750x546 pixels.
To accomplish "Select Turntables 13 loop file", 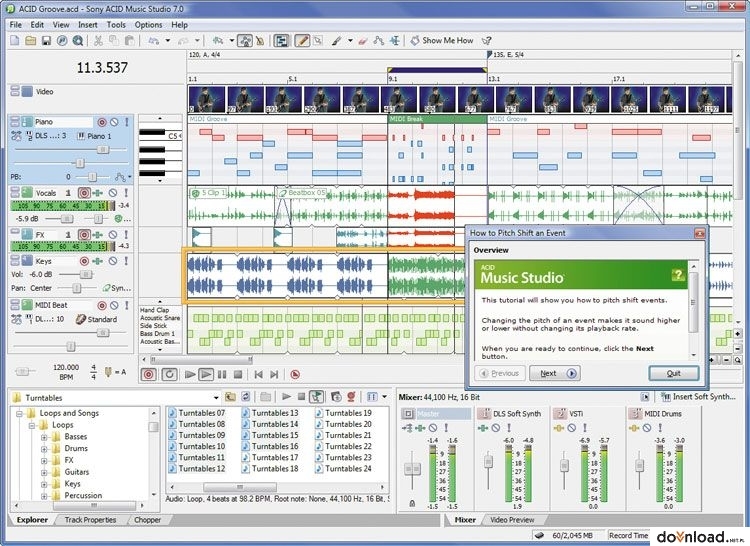I will tap(270, 413).
